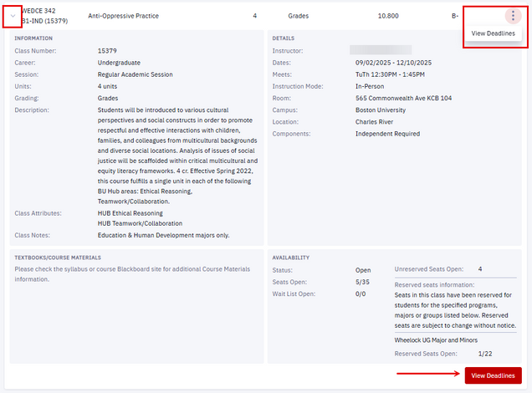Click the red View Deadlines button
The width and height of the screenshot is (532, 393).
493,375
